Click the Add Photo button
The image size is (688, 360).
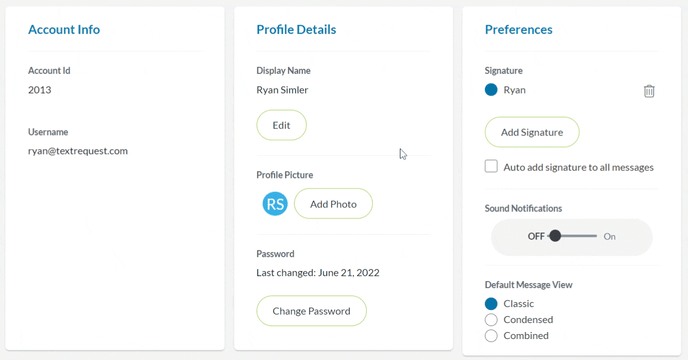pyautogui.click(x=333, y=204)
